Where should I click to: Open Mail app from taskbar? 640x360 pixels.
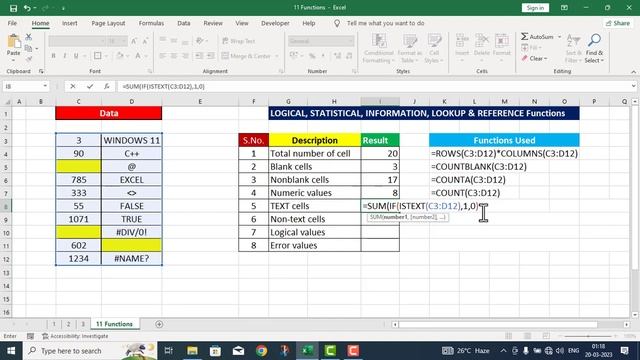point(238,351)
